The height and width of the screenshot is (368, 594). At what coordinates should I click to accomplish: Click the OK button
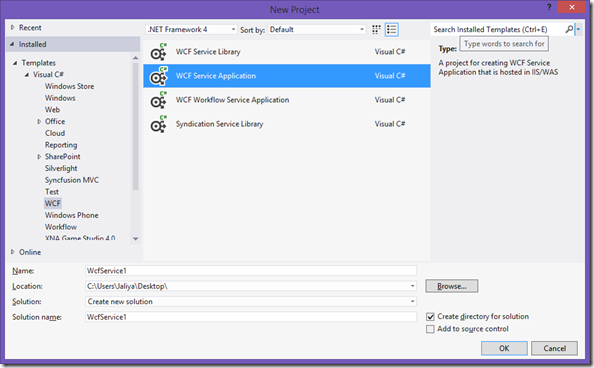[x=504, y=348]
